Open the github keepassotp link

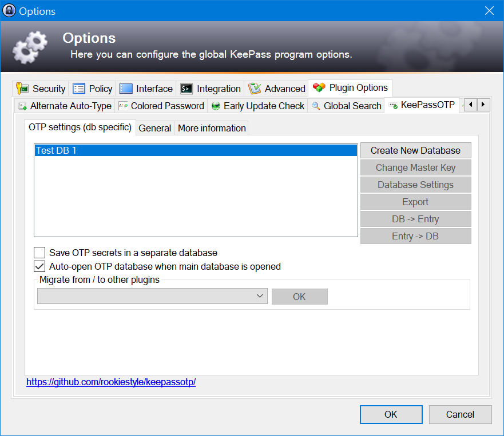[111, 382]
